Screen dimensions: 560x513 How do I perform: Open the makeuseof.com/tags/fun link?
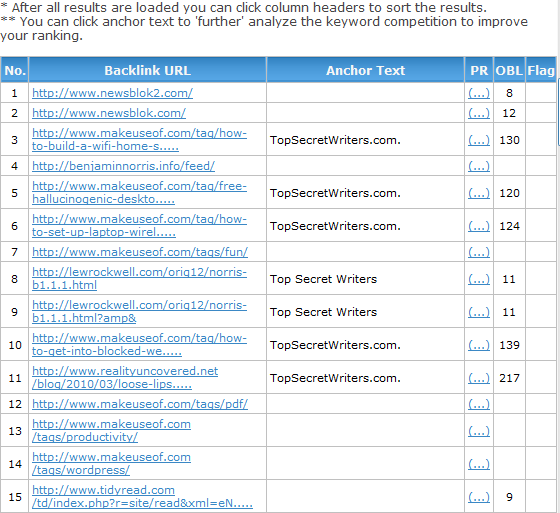(140, 252)
